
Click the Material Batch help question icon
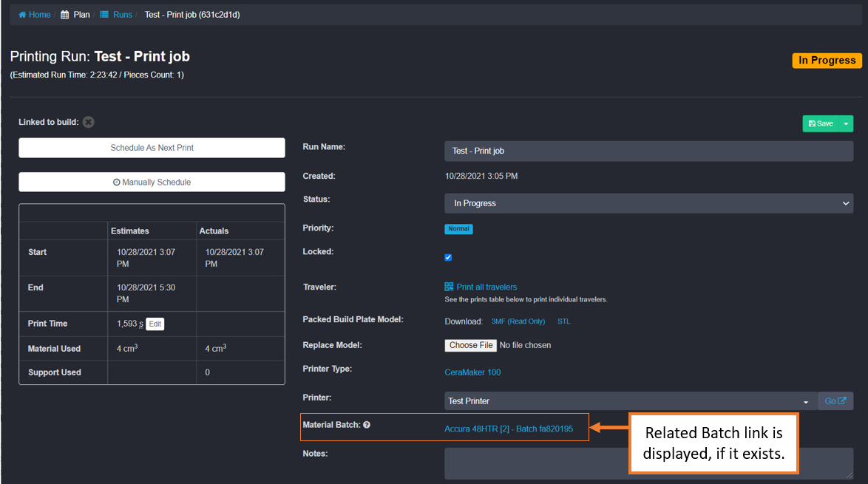[x=367, y=425]
